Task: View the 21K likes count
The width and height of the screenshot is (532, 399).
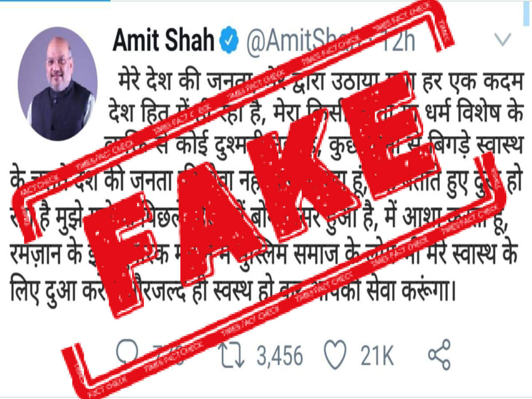Action: click(x=377, y=356)
